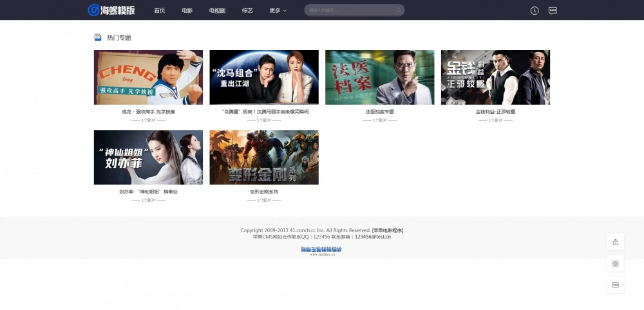The height and width of the screenshot is (310, 644).
Task: Select 电视剧 in the nav bar
Action: click(217, 10)
